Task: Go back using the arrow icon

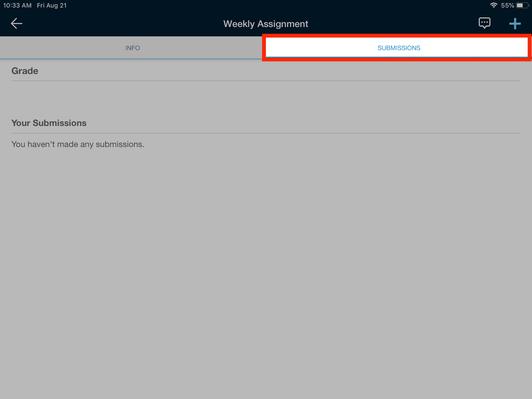Action: pyautogui.click(x=17, y=24)
